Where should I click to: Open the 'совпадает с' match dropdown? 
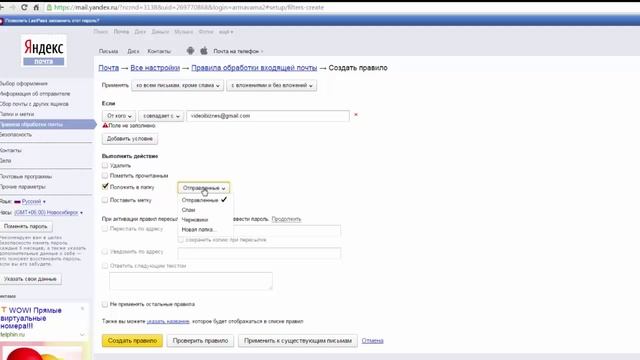click(161, 116)
